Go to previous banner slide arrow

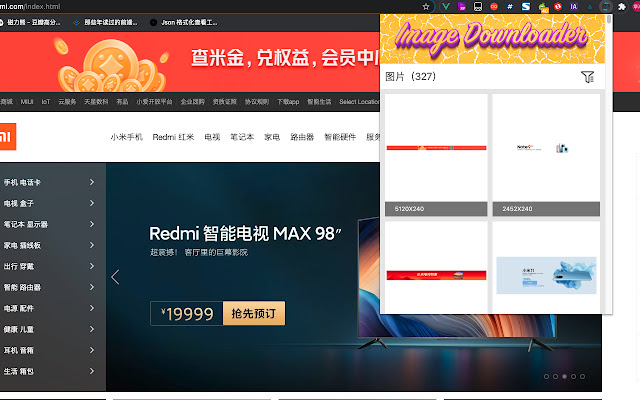pos(116,277)
